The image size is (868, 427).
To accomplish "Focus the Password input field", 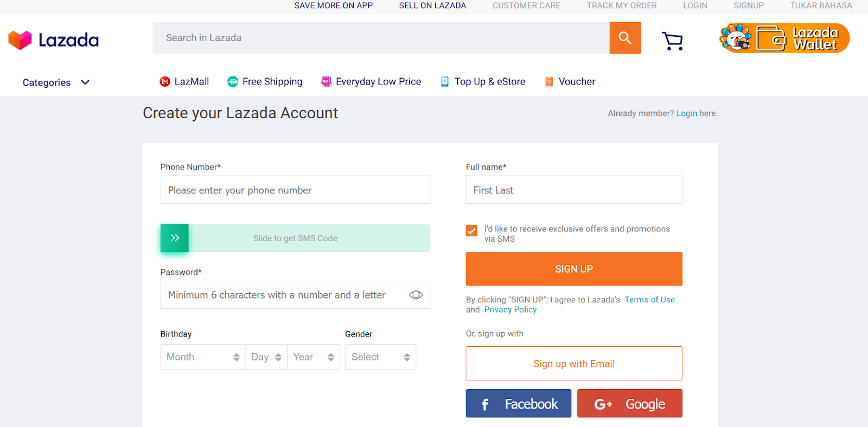I will [295, 295].
